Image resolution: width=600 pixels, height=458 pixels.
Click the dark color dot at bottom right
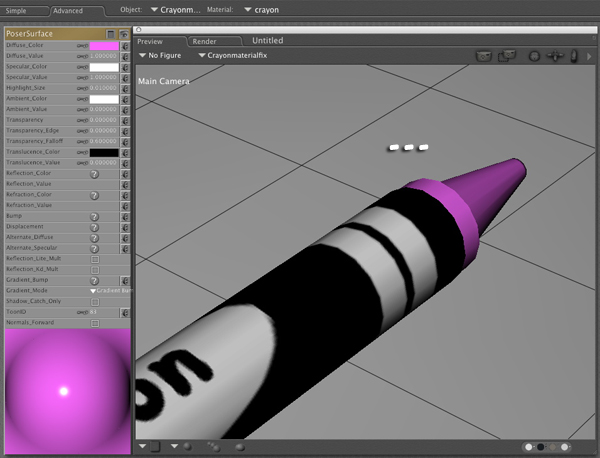(541, 447)
